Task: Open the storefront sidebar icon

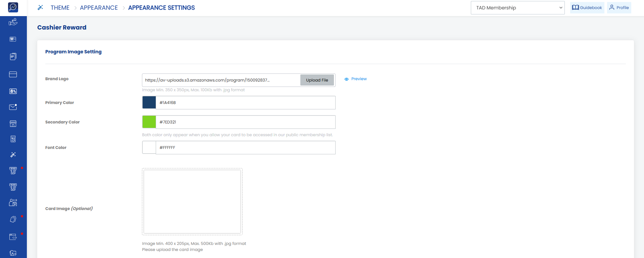Action: (x=13, y=124)
